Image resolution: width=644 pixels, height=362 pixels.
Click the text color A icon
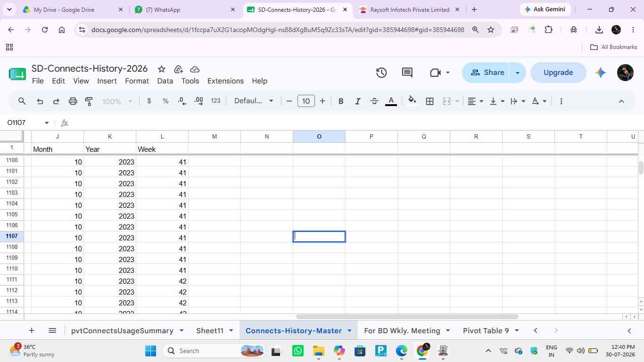[391, 101]
